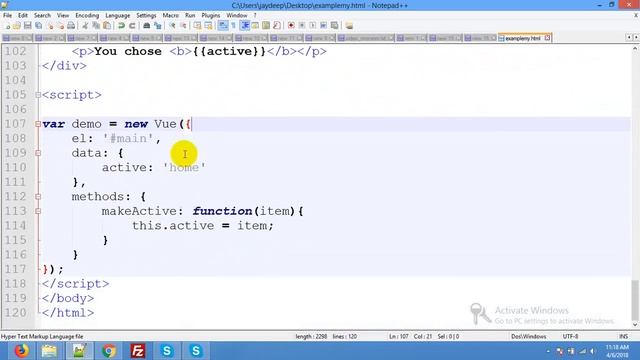The height and width of the screenshot is (360, 640).
Task: Redo the last edit via toolbar
Action: tap(132, 26)
